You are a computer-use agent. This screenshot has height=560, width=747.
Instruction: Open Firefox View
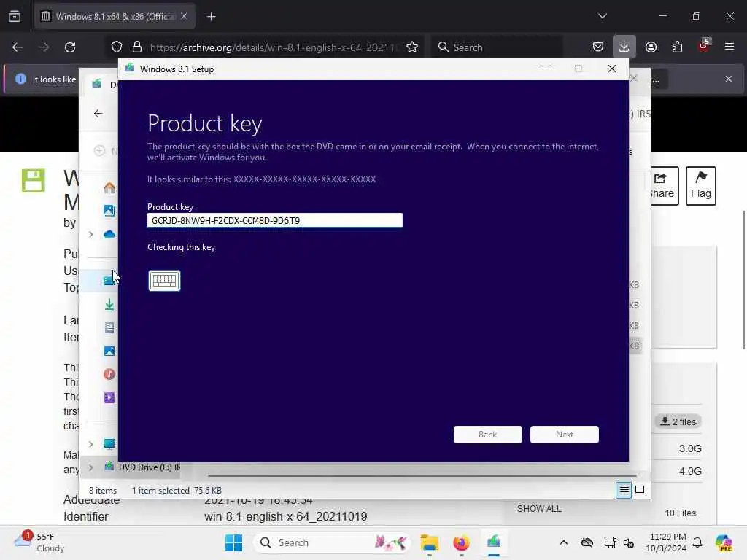click(15, 17)
